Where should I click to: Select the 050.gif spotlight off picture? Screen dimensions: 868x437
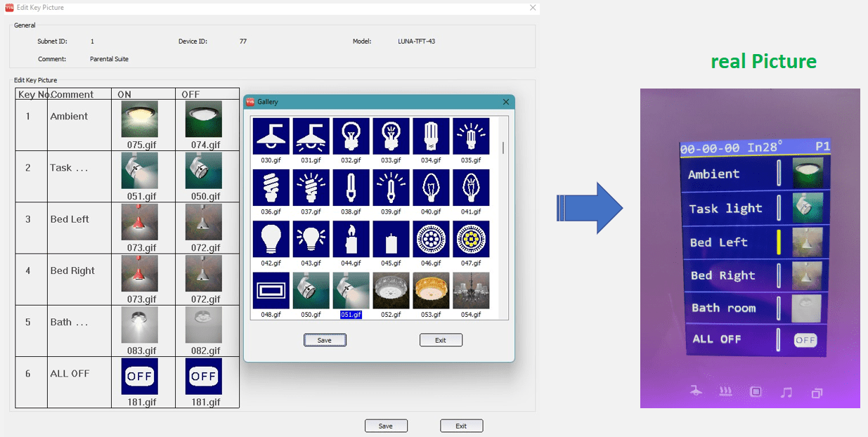(x=311, y=290)
